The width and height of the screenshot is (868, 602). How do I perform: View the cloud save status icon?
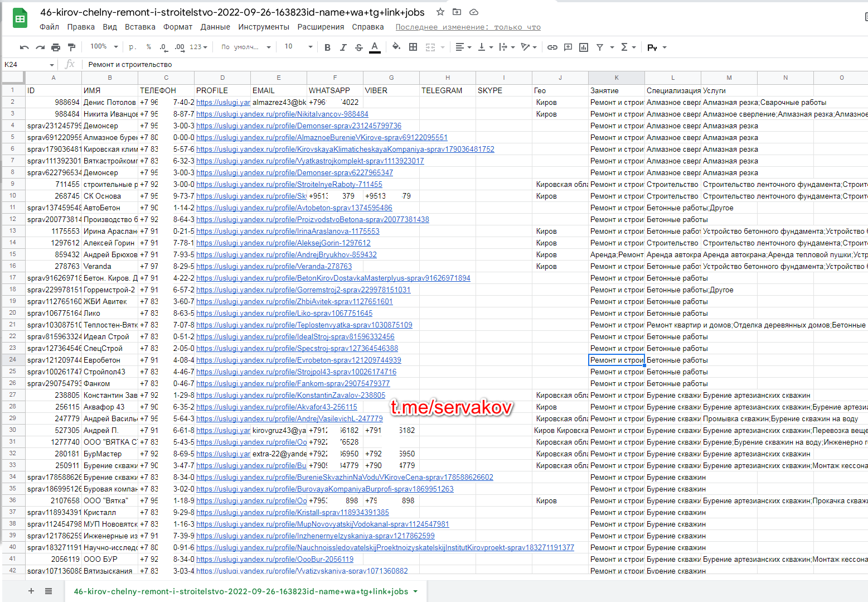tap(474, 12)
